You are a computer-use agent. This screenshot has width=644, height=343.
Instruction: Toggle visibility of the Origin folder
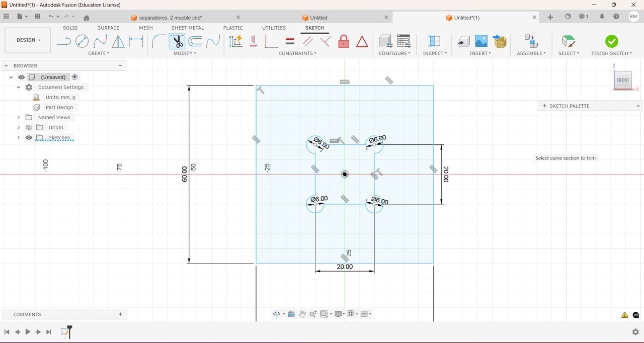tap(29, 127)
